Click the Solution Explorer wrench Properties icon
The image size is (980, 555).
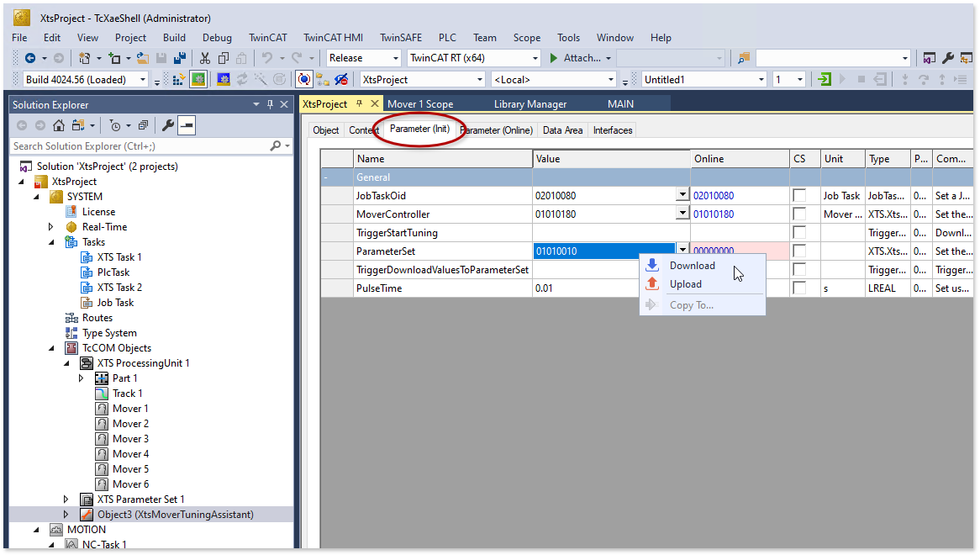167,125
